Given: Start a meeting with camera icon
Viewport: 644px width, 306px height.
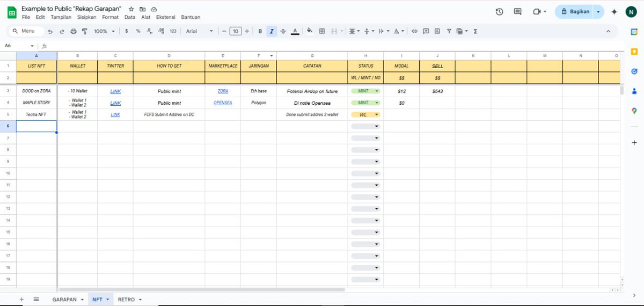Looking at the screenshot, I should 537,11.
